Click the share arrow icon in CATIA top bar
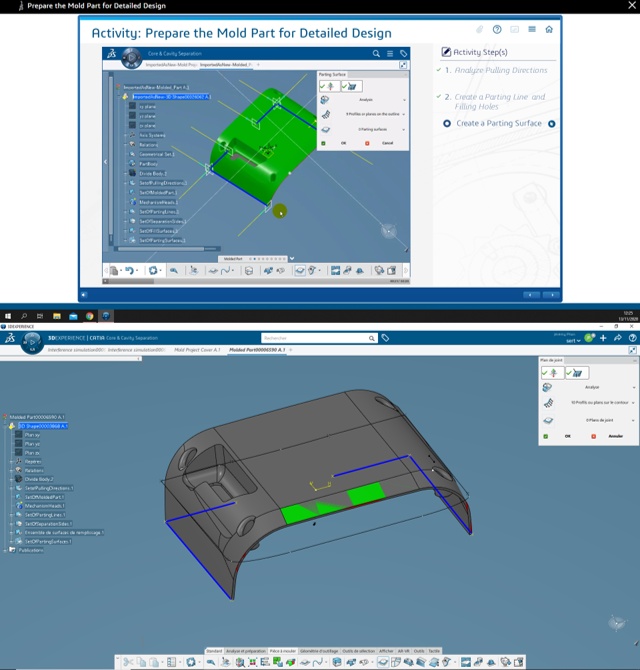Image resolution: width=640 pixels, height=670 pixels. point(618,338)
